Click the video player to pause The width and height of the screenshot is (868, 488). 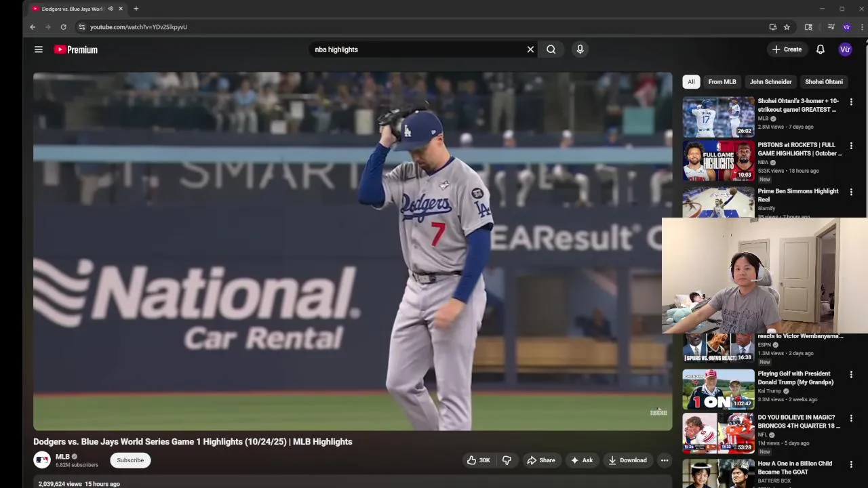[x=353, y=251]
